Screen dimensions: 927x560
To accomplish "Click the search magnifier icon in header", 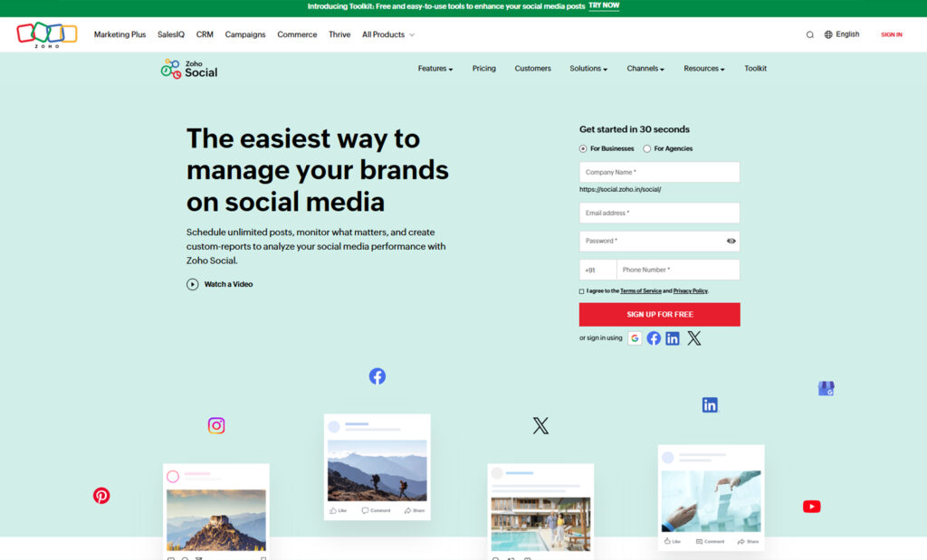I will pos(810,34).
